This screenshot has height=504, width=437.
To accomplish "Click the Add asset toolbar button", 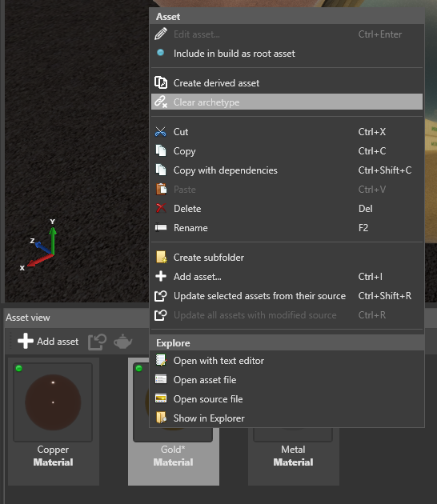I will pyautogui.click(x=48, y=342).
